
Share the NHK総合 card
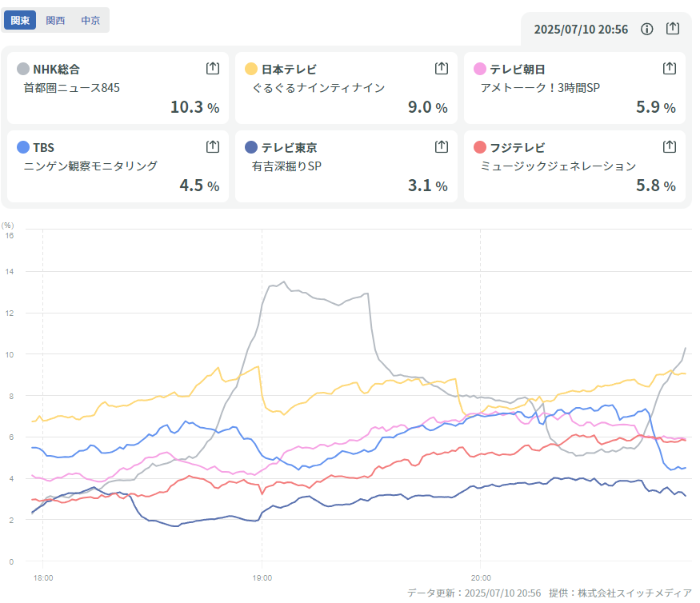pyautogui.click(x=213, y=68)
